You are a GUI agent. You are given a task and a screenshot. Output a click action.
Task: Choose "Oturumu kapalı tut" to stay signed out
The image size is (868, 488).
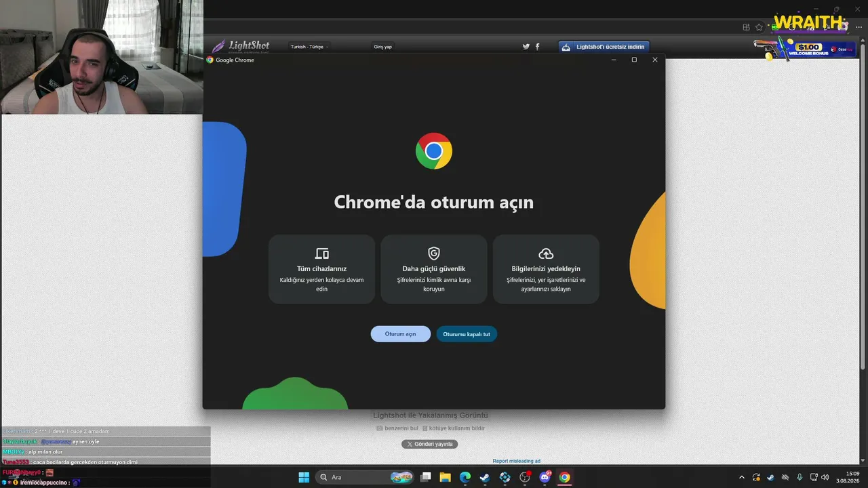click(x=467, y=334)
